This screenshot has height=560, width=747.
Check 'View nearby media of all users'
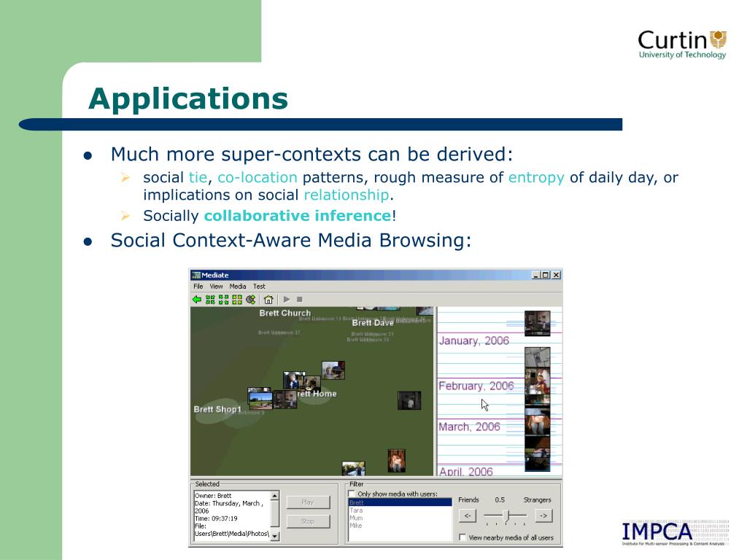point(462,537)
